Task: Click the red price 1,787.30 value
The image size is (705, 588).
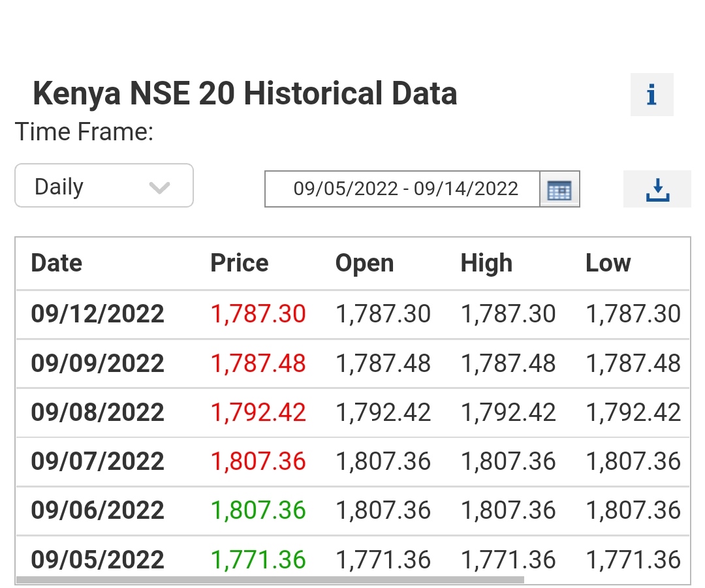Action: coord(258,314)
